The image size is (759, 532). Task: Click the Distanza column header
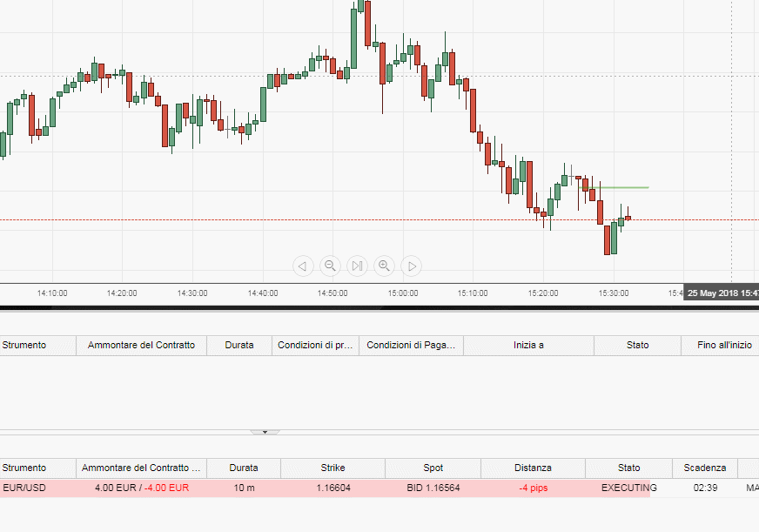point(533,468)
